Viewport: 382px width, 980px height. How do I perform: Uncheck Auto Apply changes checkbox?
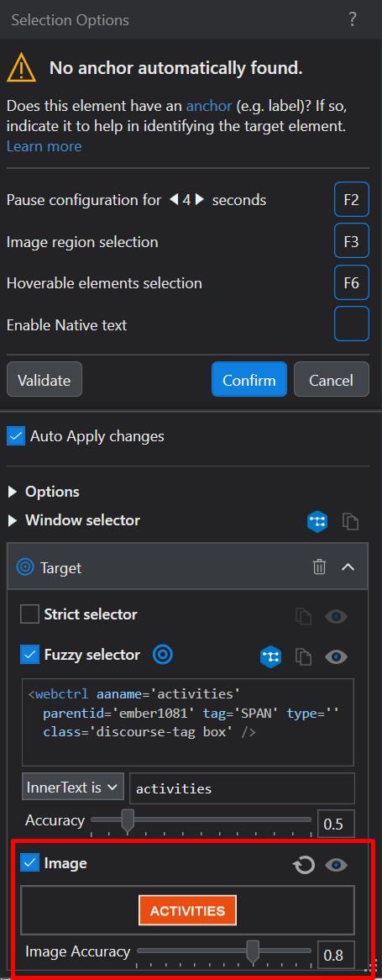tap(16, 435)
